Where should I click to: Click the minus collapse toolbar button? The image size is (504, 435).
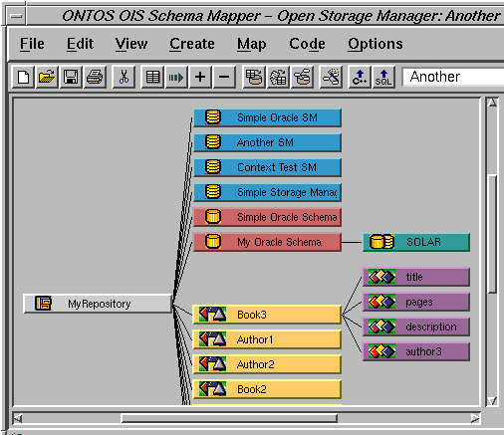pyautogui.click(x=224, y=77)
